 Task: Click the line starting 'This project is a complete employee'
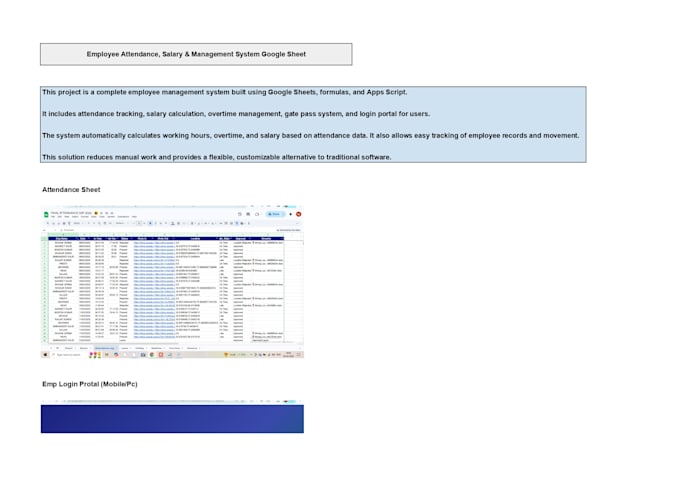(225, 92)
